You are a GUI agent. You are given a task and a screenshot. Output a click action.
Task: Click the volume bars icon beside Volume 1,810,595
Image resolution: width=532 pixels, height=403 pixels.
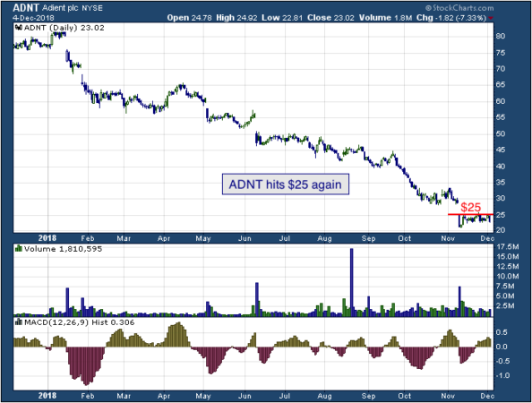click(19, 249)
